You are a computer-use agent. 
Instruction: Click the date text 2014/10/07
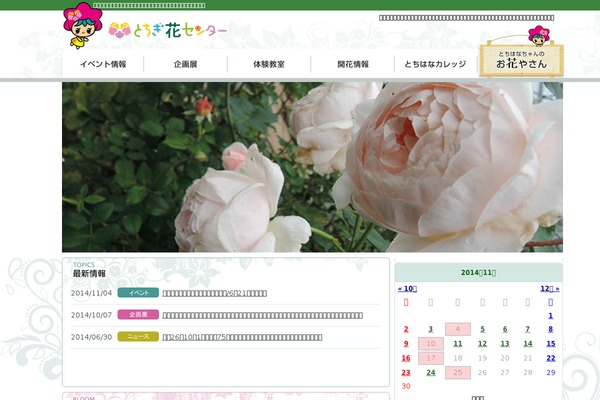(91, 315)
